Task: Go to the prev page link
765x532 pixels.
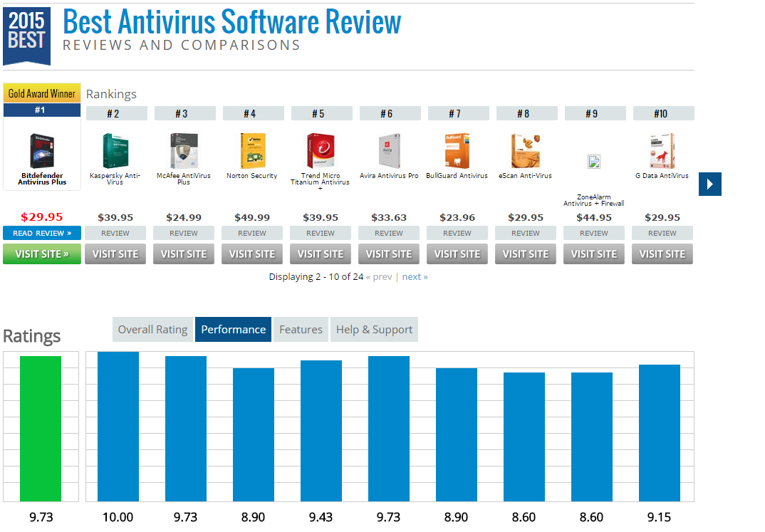Action: tap(379, 277)
